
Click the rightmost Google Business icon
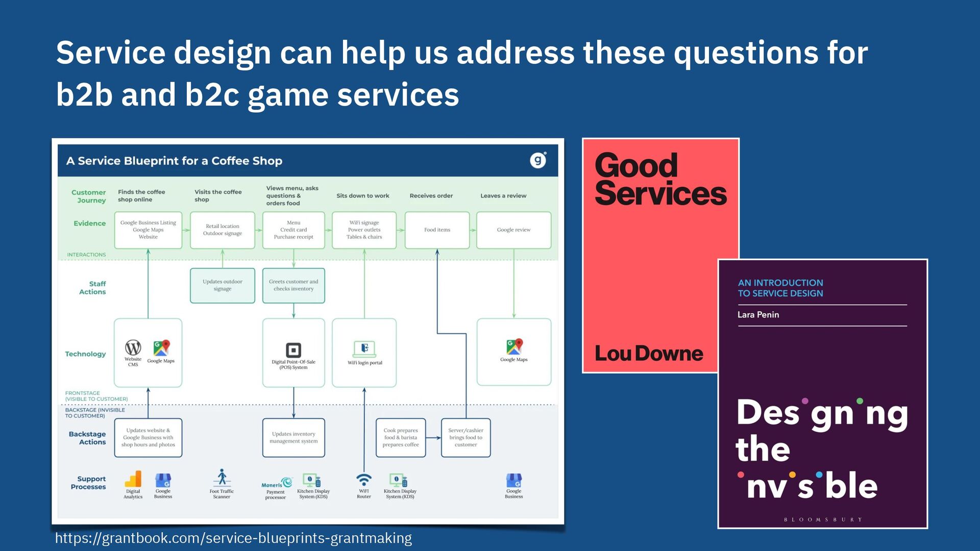coord(514,480)
